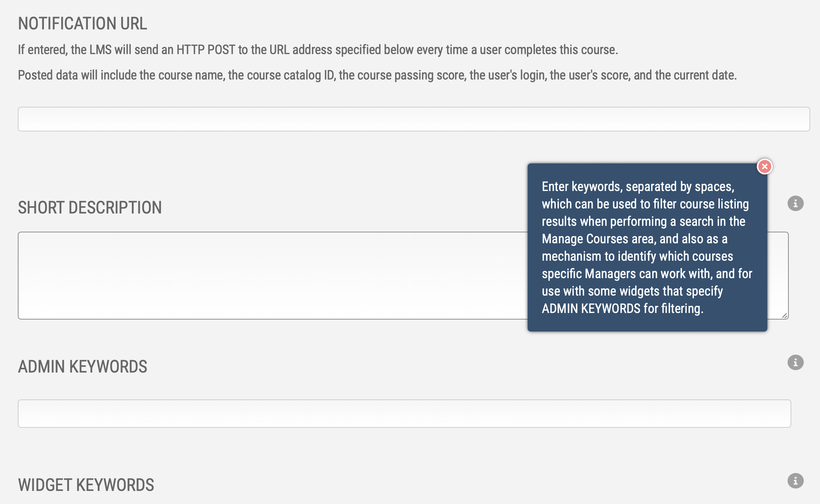The width and height of the screenshot is (820, 504).
Task: Show help for Widget Keywords info icon
Action: tap(795, 481)
